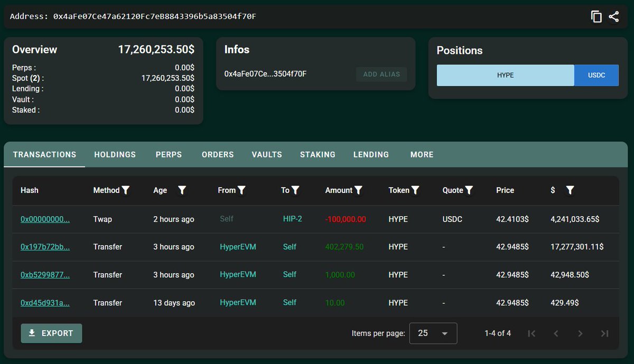Click the 17,277,301.11$ value cell
The width and height of the screenshot is (634, 364).
pos(577,247)
